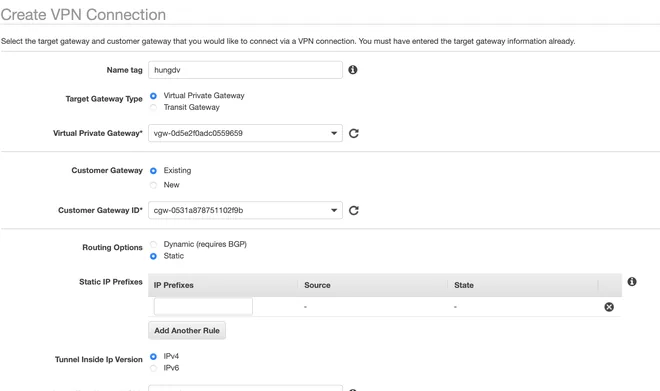Refresh the Customer Gateway ID list
The height and width of the screenshot is (391, 660).
(x=354, y=210)
